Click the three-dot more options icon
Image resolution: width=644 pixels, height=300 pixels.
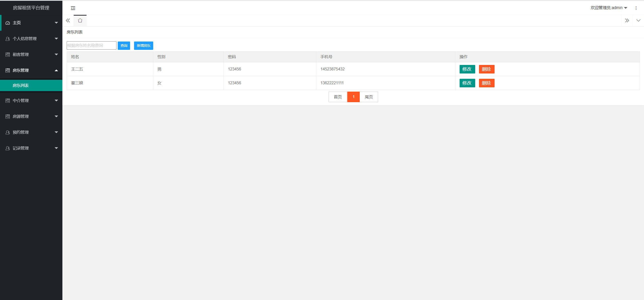(636, 8)
